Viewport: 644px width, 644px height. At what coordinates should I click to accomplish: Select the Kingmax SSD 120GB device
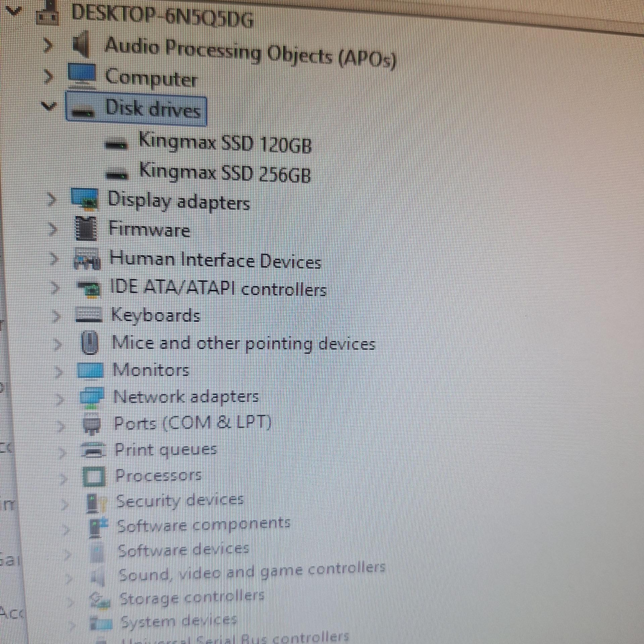[225, 143]
